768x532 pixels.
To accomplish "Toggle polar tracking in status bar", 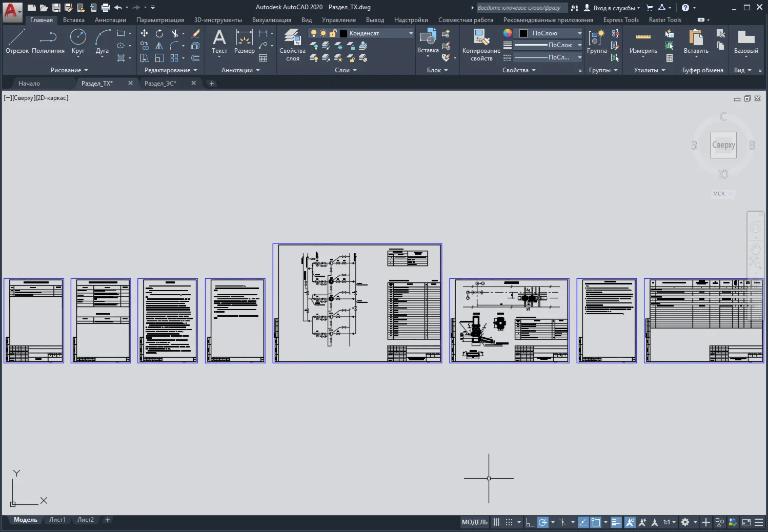I will (542, 522).
